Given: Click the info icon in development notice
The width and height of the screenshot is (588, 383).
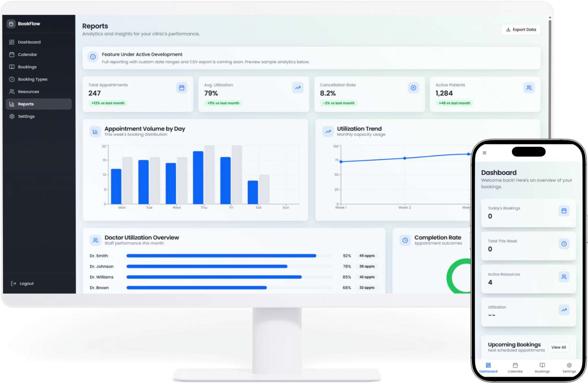Looking at the screenshot, I should (93, 57).
